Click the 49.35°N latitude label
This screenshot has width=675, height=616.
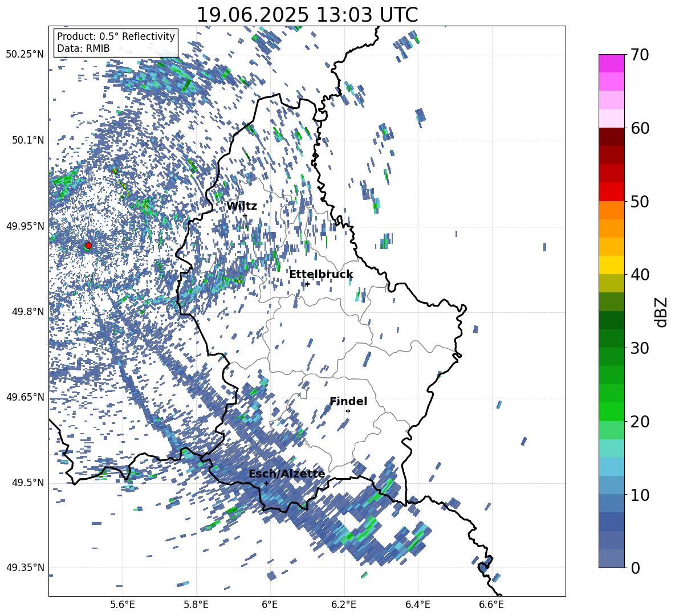pos(25,568)
